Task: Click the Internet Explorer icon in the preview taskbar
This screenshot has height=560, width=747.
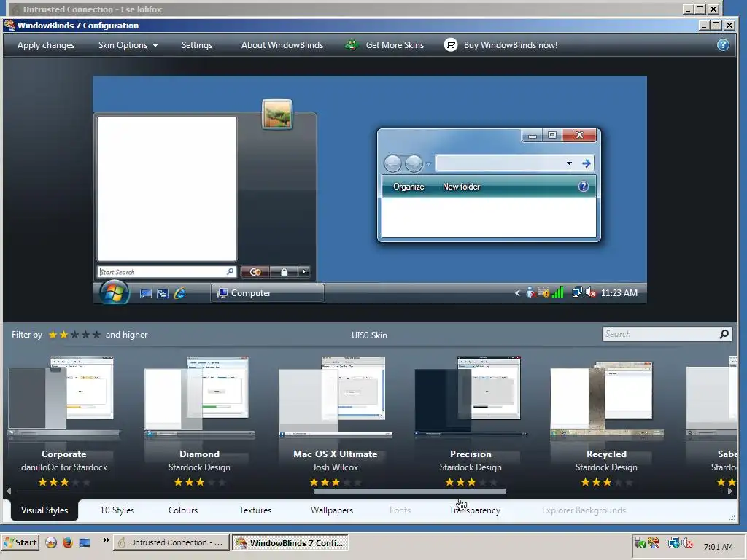Action: click(x=179, y=293)
